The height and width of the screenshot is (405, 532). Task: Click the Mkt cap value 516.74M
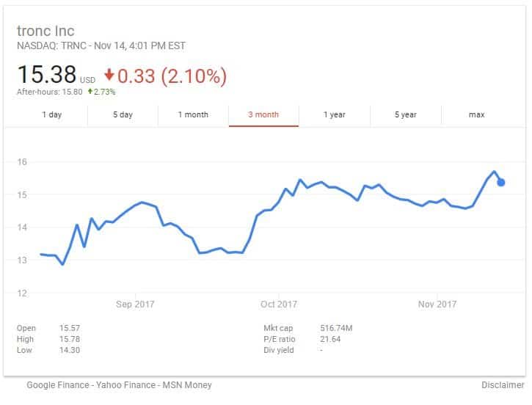coord(336,328)
